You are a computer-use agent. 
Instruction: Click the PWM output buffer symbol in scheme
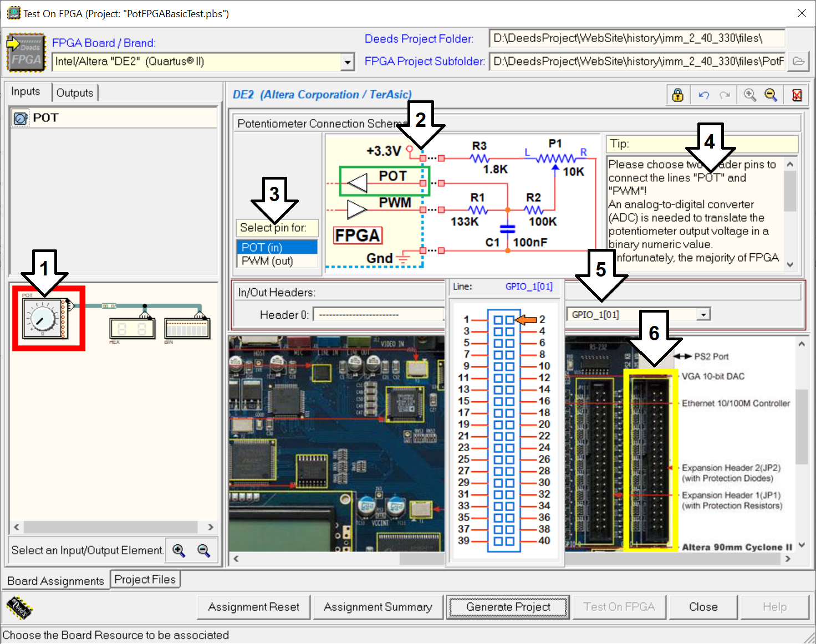(356, 210)
